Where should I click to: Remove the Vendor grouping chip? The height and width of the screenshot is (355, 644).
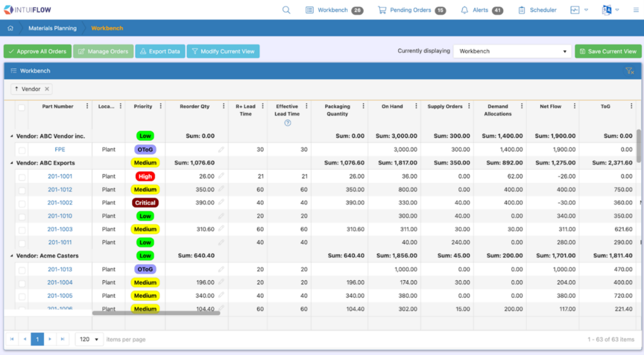pyautogui.click(x=47, y=89)
